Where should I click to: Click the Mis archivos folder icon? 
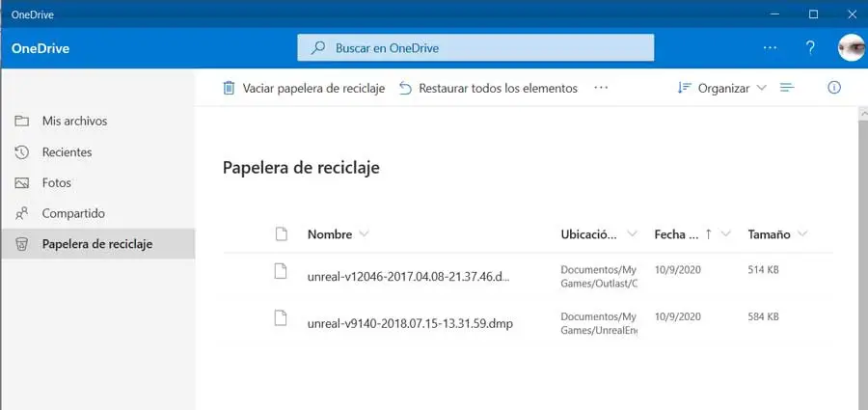click(21, 121)
